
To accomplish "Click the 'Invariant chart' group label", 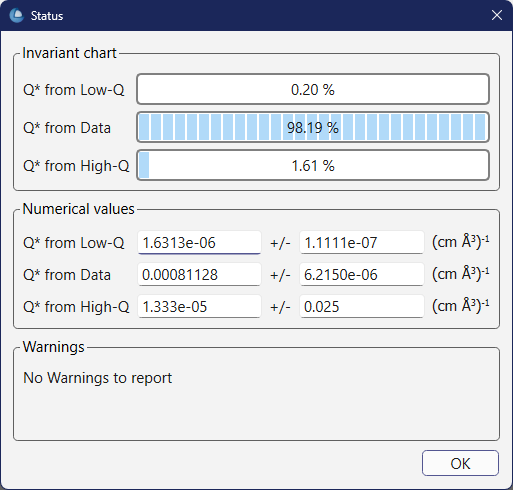I will point(69,53).
